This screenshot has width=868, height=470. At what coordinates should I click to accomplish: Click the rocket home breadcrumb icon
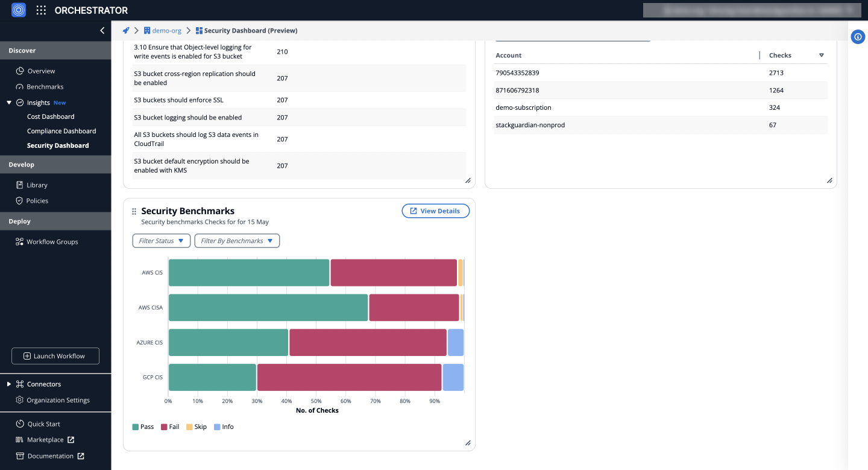[125, 30]
